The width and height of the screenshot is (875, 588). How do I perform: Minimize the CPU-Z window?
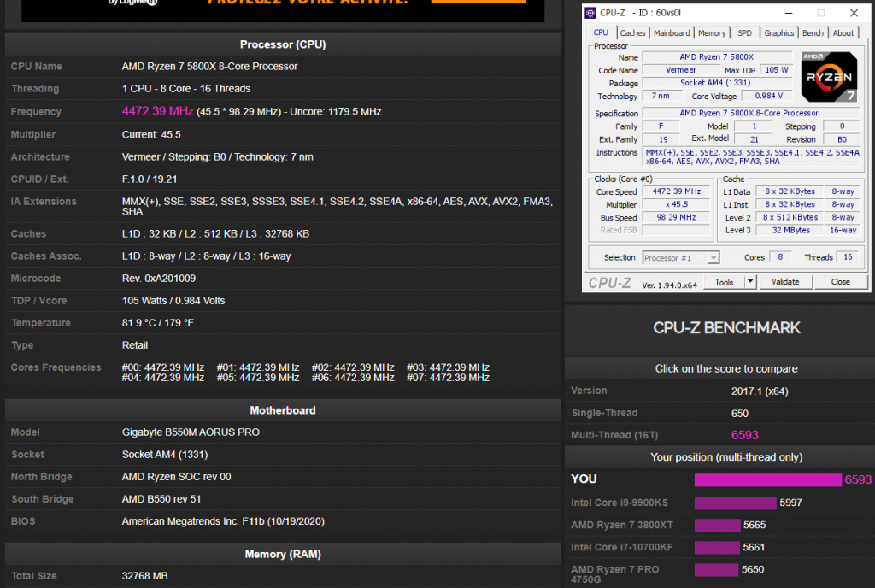pos(789,13)
